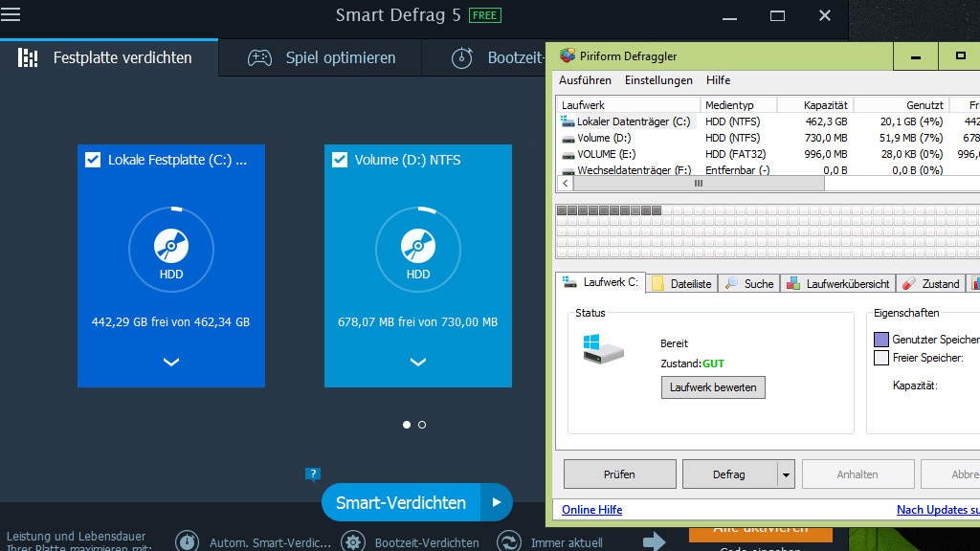Viewport: 980px width, 551px height.
Task: Expand the Lokale Festplatte (C:) card chevron
Action: (x=171, y=362)
